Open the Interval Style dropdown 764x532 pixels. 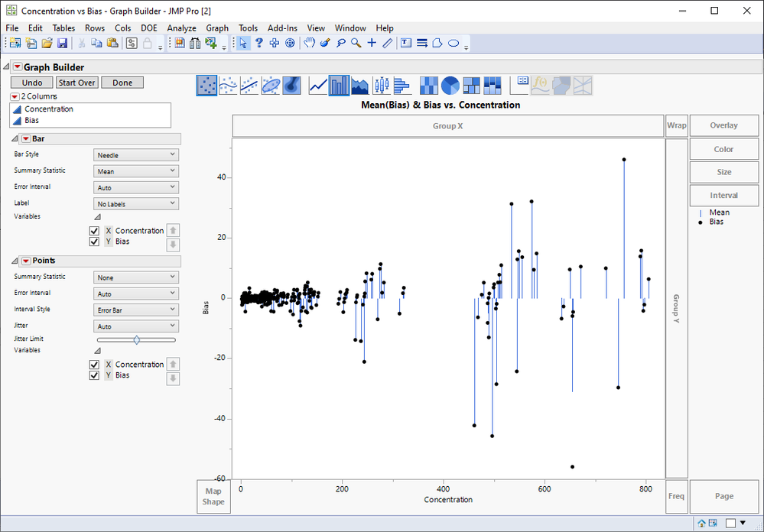pyautogui.click(x=136, y=310)
